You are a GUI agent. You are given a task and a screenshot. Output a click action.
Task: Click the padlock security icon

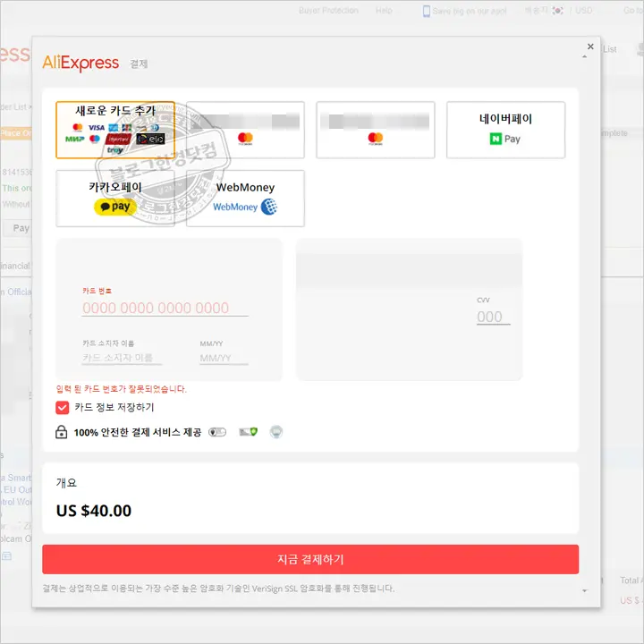pyautogui.click(x=61, y=432)
